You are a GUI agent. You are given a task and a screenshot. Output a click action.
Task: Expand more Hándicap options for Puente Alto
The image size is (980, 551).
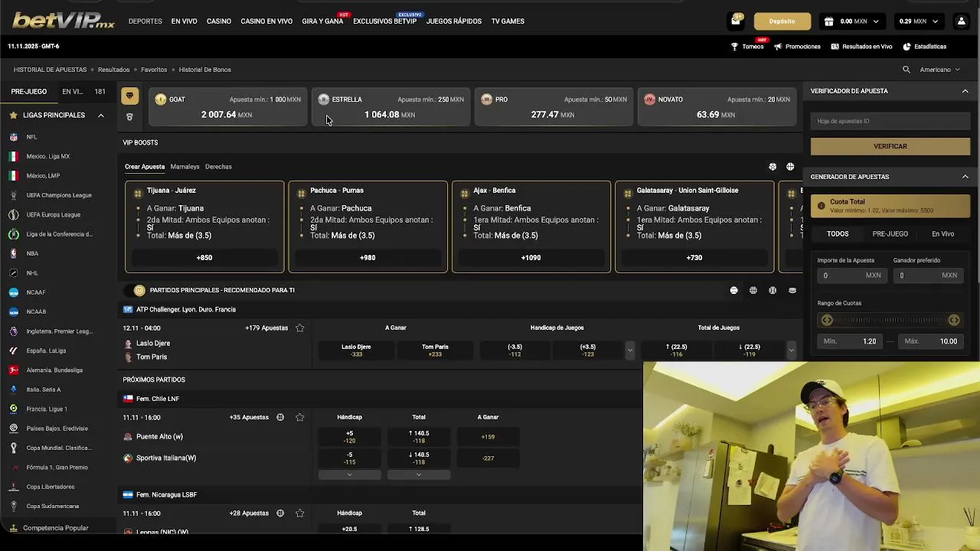[350, 474]
